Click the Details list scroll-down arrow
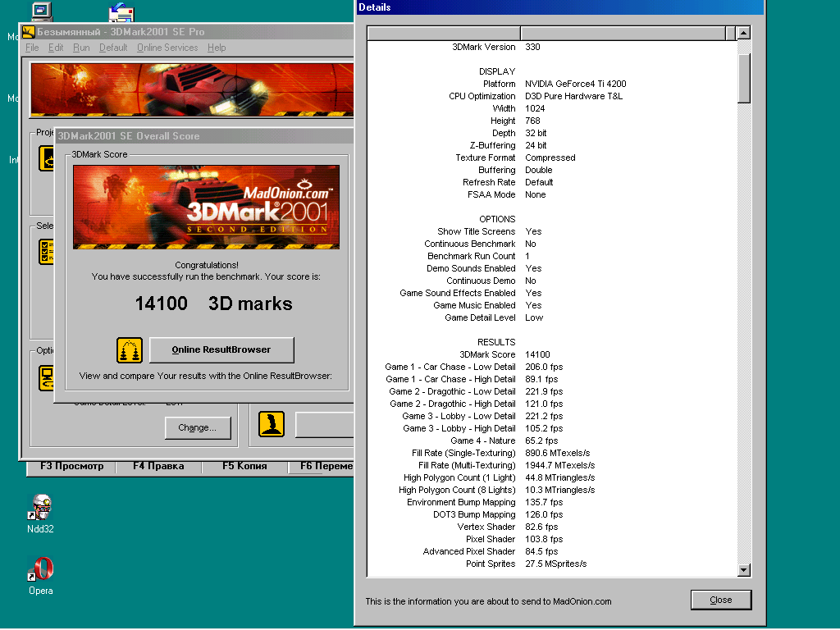The height and width of the screenshot is (630, 840). coord(744,569)
